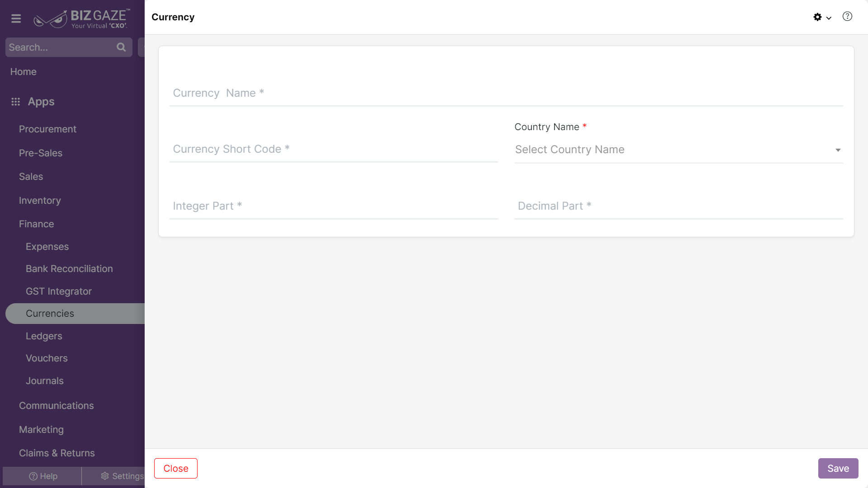
Task: Focus the Integer Part field
Action: pos(334,206)
